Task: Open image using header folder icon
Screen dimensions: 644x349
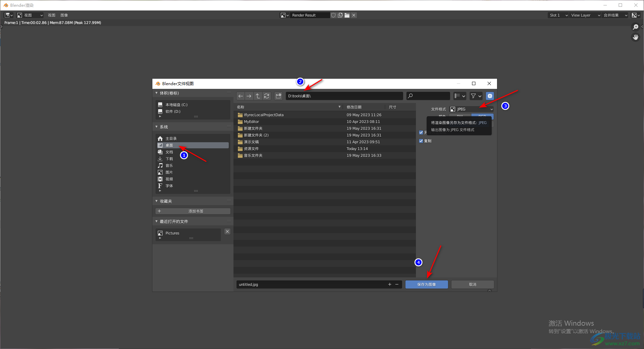Action: [347, 15]
